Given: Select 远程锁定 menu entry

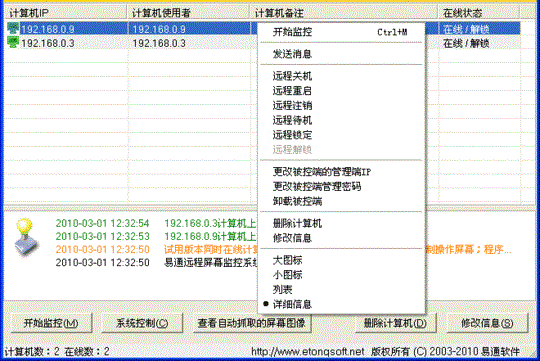Looking at the screenshot, I should click(x=340, y=135).
